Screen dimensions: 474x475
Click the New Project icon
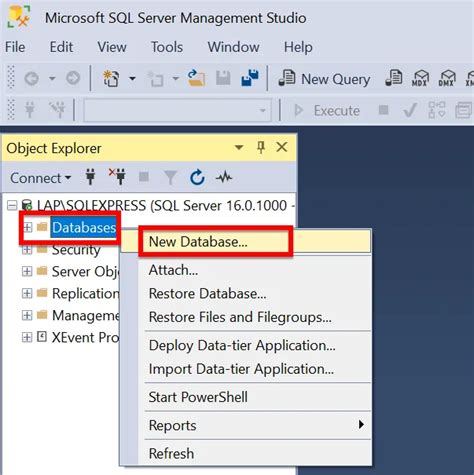click(111, 79)
